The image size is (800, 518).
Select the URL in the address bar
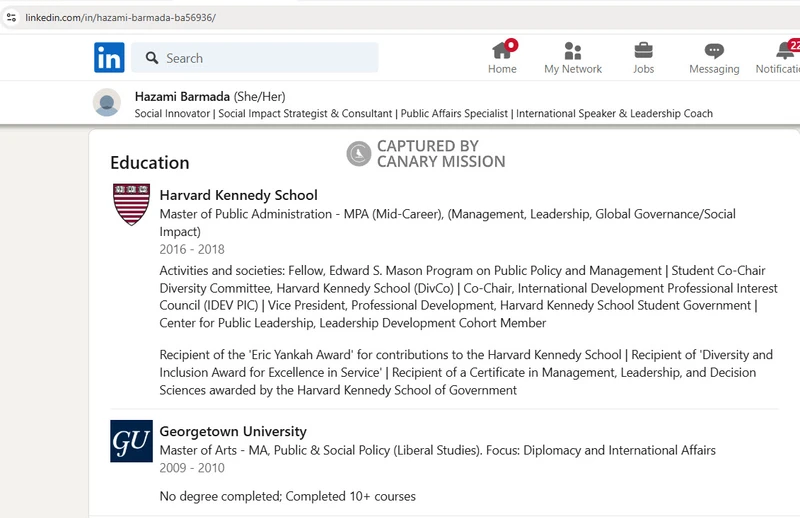[x=120, y=17]
